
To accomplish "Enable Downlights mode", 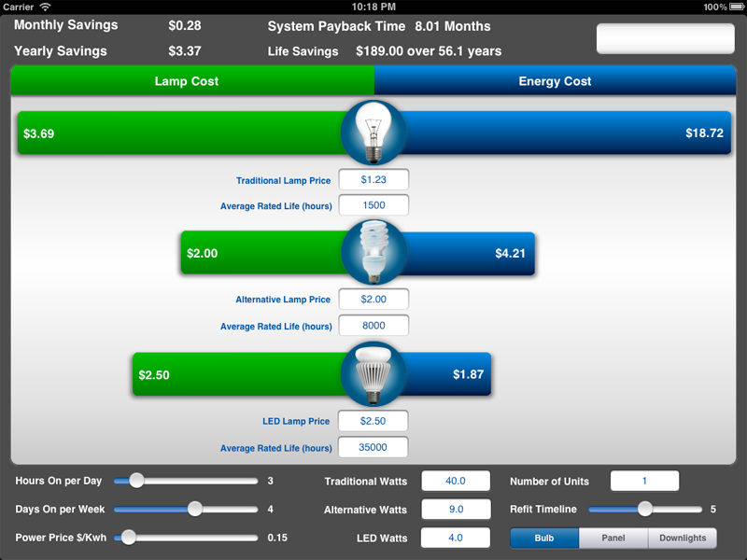I will (x=683, y=538).
